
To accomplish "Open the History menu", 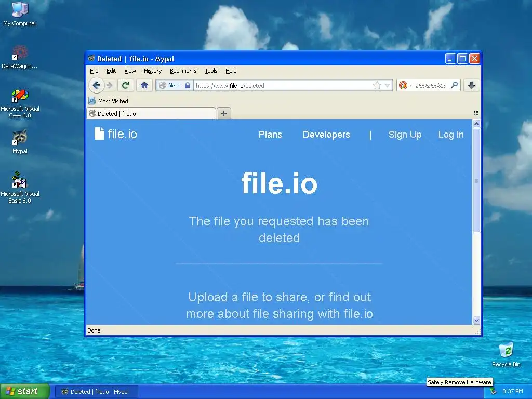I will (153, 71).
